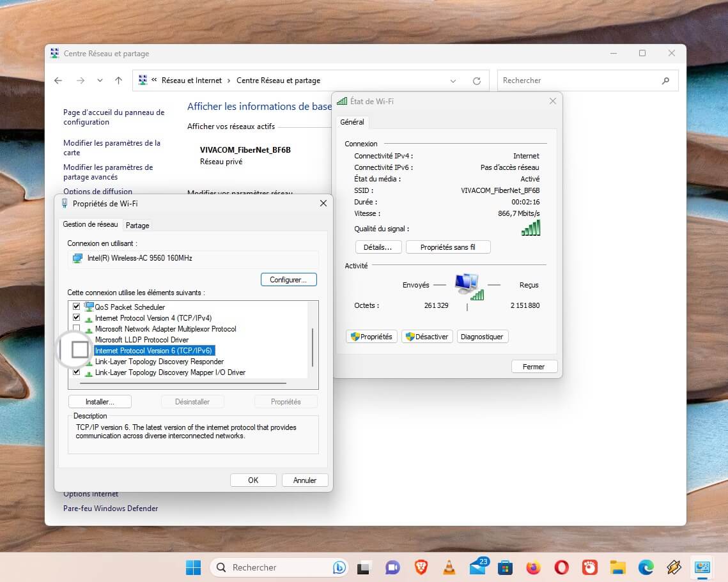
Task: Confirm Wi-Fi properties with OK
Action: (253, 480)
